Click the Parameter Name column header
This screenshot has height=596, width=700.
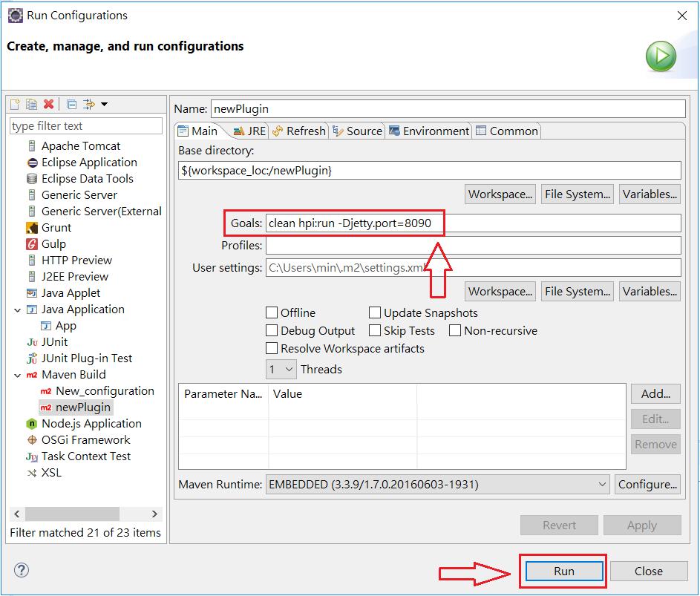223,394
